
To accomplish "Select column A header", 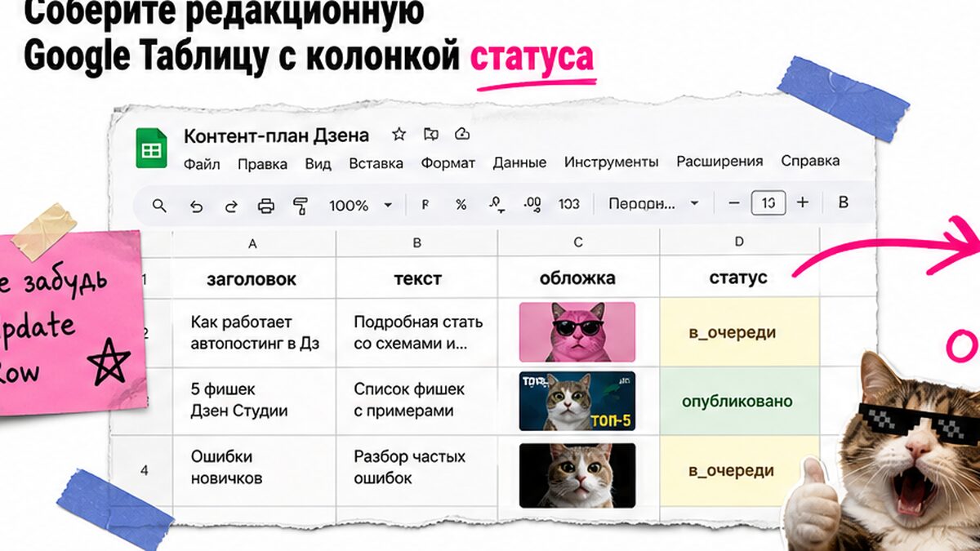I will pos(253,242).
